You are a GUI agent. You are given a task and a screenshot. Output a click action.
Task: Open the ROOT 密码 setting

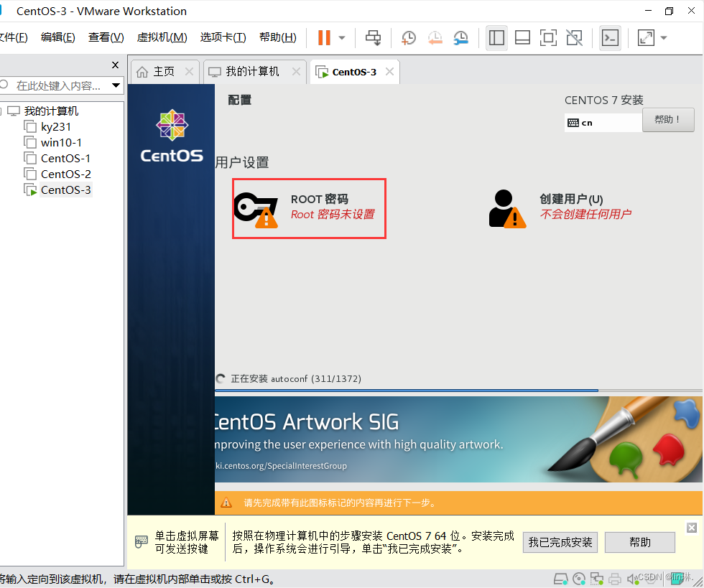(309, 208)
